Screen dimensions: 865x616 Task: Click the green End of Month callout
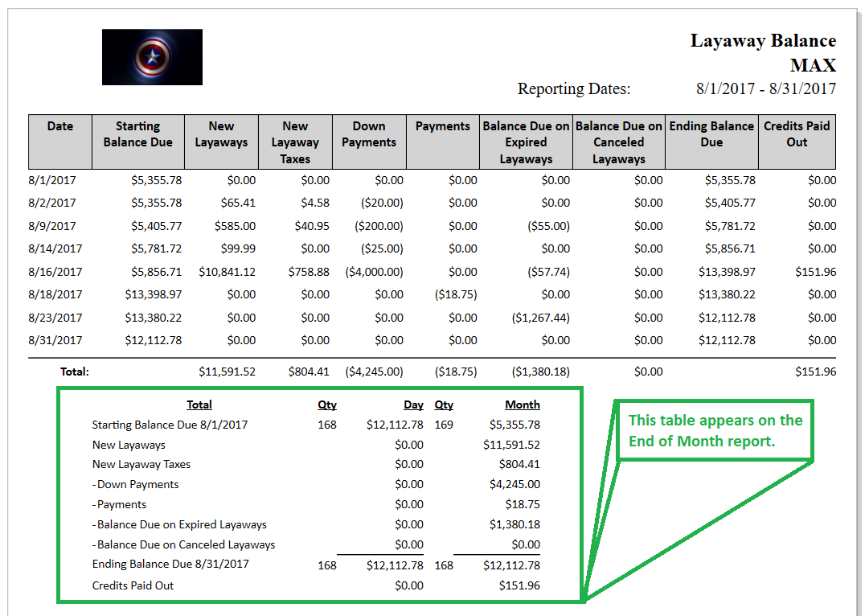click(715, 430)
